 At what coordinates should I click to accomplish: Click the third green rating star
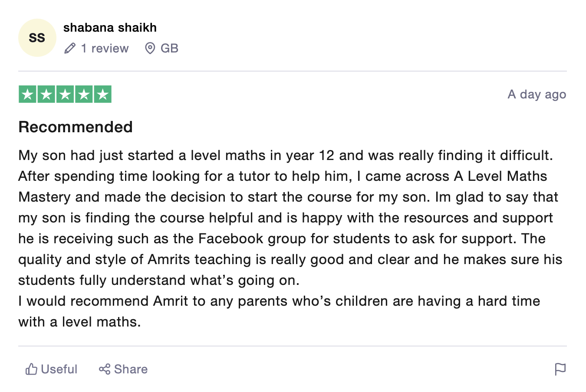(x=65, y=94)
